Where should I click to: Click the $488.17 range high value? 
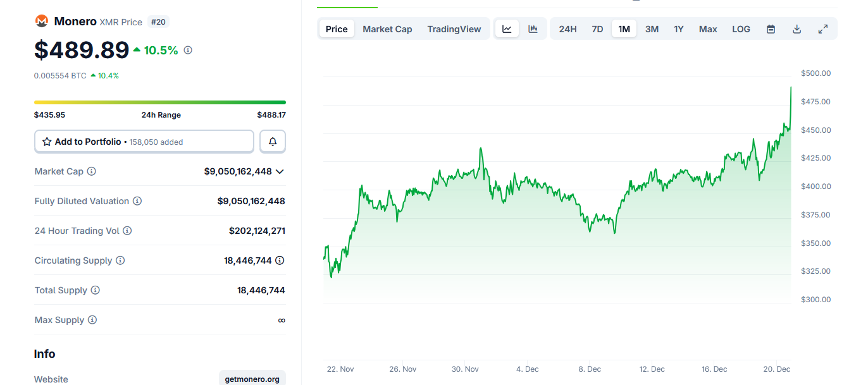pos(271,115)
